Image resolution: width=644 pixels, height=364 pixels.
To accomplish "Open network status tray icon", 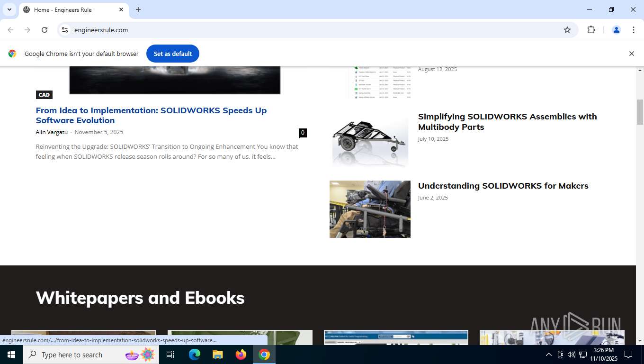I will click(583, 355).
